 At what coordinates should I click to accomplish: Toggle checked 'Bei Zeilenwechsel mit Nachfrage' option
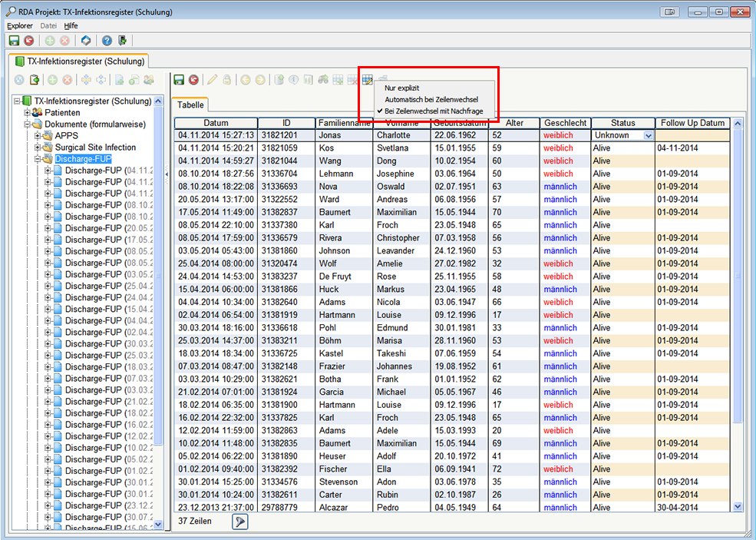(x=434, y=111)
